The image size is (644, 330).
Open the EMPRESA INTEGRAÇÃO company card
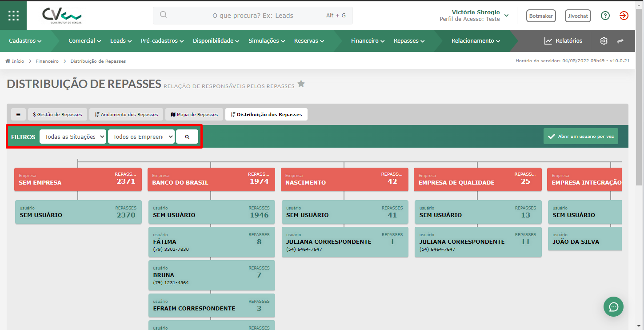pyautogui.click(x=584, y=179)
